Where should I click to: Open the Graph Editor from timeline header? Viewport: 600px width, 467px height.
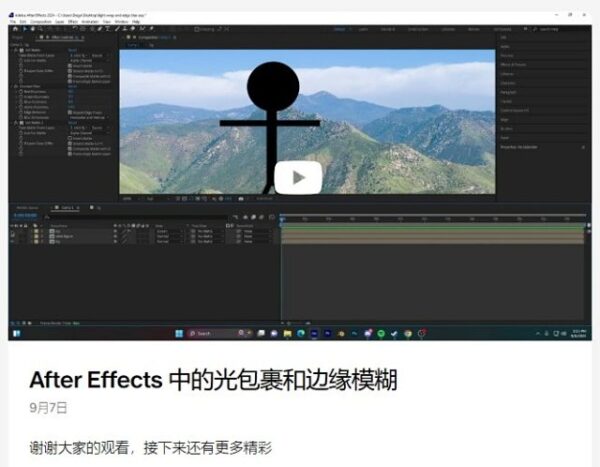272,217
